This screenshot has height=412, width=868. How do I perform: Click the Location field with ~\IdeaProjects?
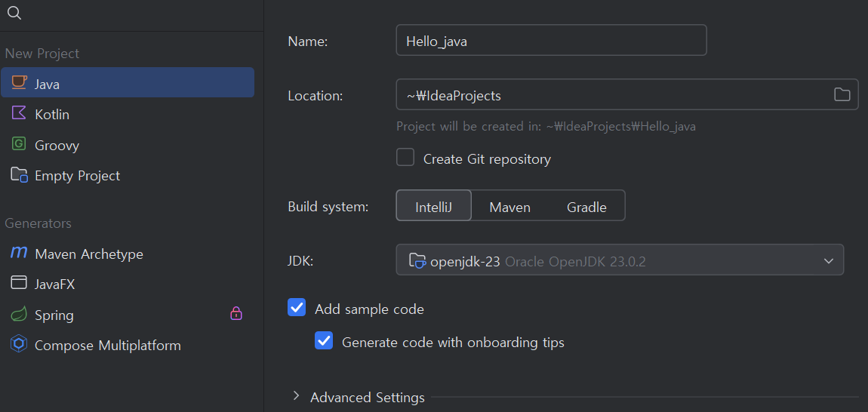627,94
